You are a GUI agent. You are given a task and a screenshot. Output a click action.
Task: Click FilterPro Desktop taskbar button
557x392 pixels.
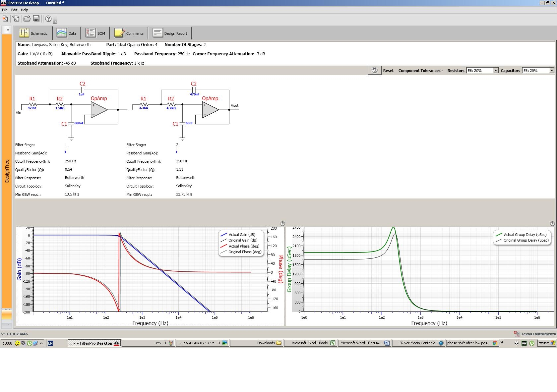[94, 343]
